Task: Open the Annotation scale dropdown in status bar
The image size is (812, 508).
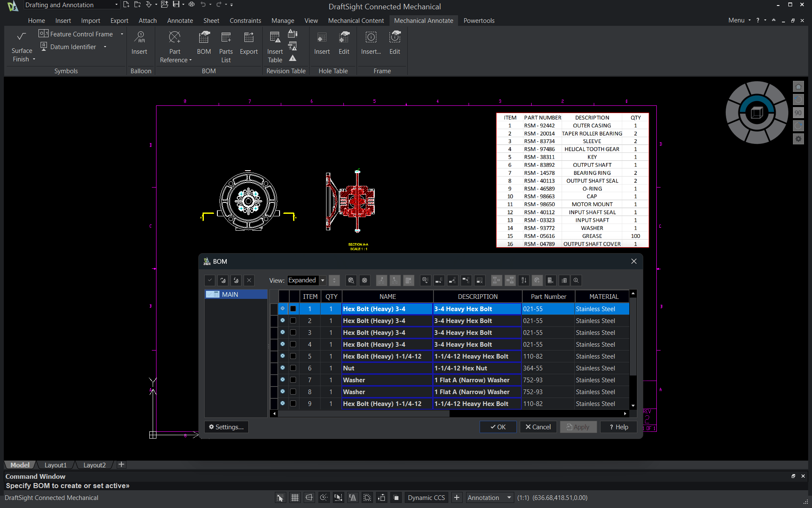Action: click(509, 498)
